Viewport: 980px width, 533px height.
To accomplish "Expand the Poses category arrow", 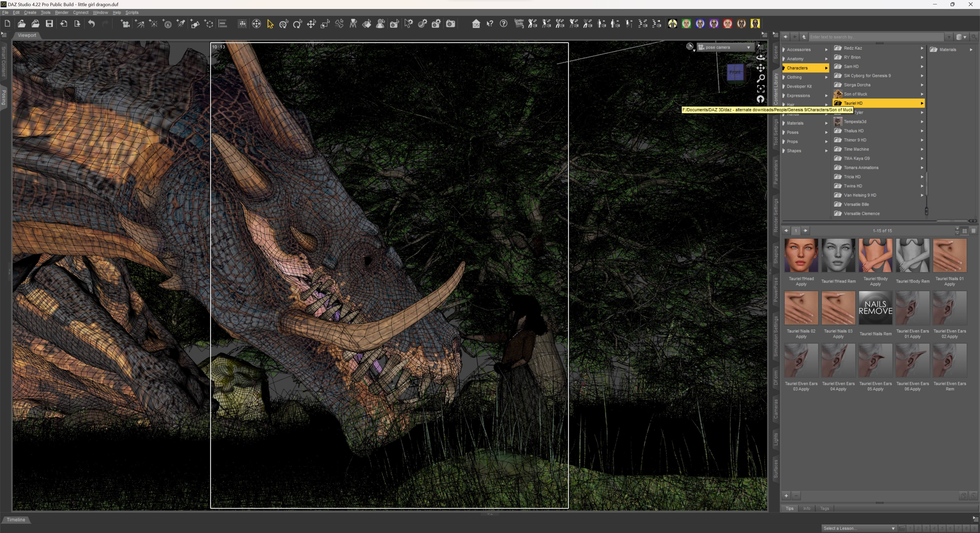I will 826,132.
